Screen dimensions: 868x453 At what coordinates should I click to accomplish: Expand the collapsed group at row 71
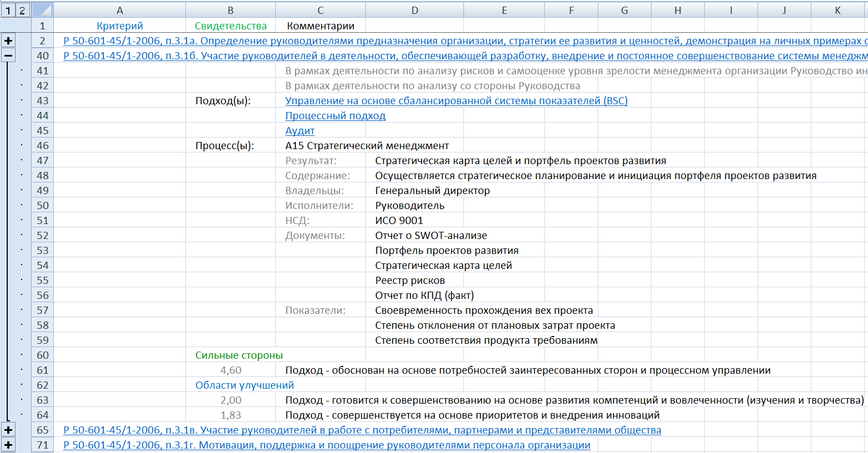click(x=8, y=445)
